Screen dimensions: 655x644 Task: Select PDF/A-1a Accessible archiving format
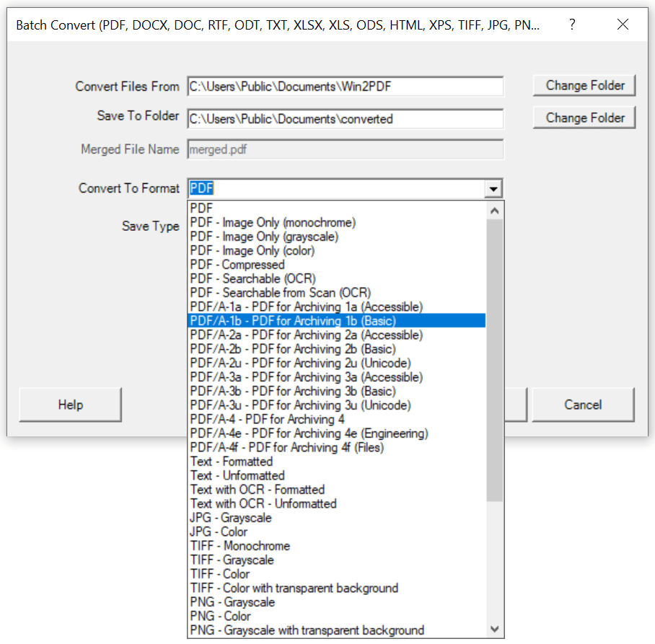click(337, 307)
